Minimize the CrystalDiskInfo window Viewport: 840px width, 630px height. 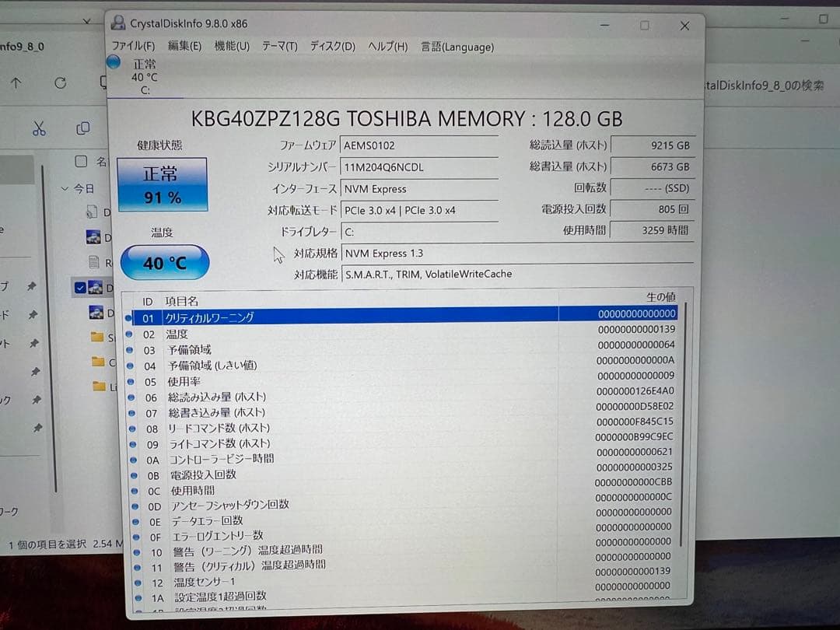604,25
